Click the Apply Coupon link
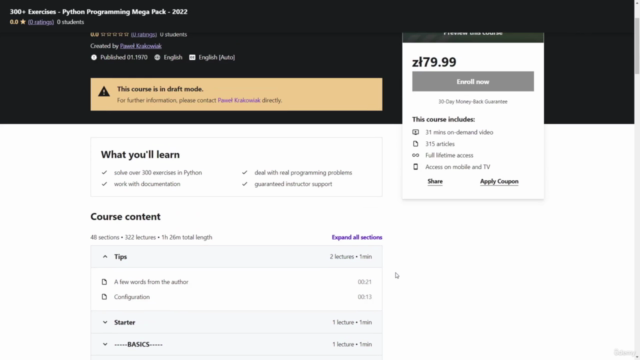Viewport: 640px width, 360px height. [x=499, y=181]
